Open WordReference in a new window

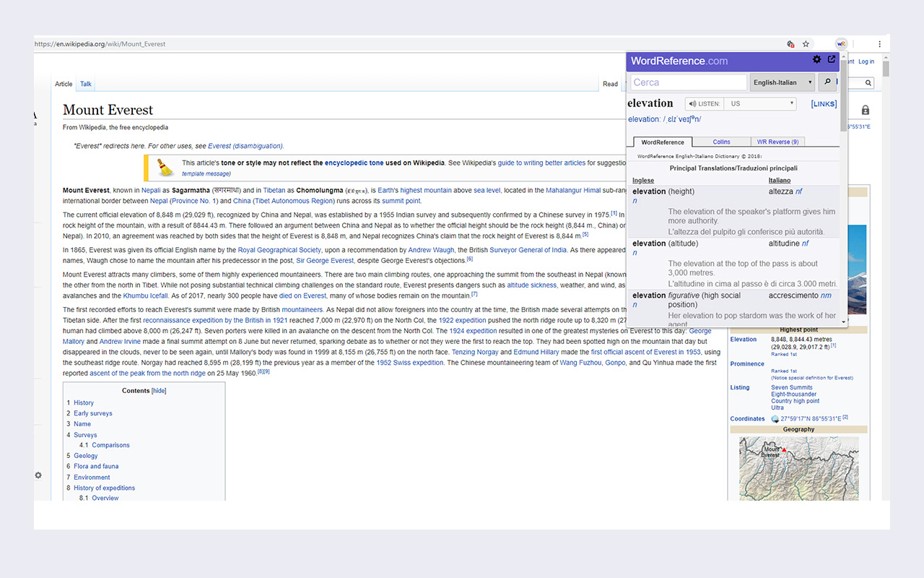click(832, 60)
